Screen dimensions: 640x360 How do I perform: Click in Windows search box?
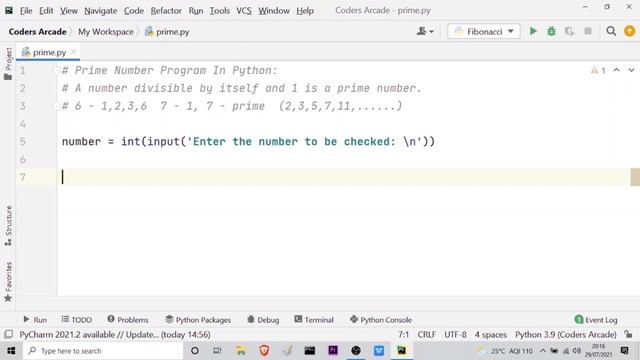[103, 351]
